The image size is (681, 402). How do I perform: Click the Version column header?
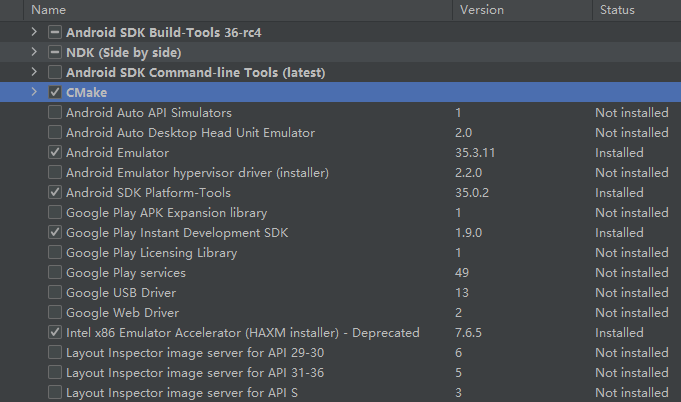click(481, 9)
